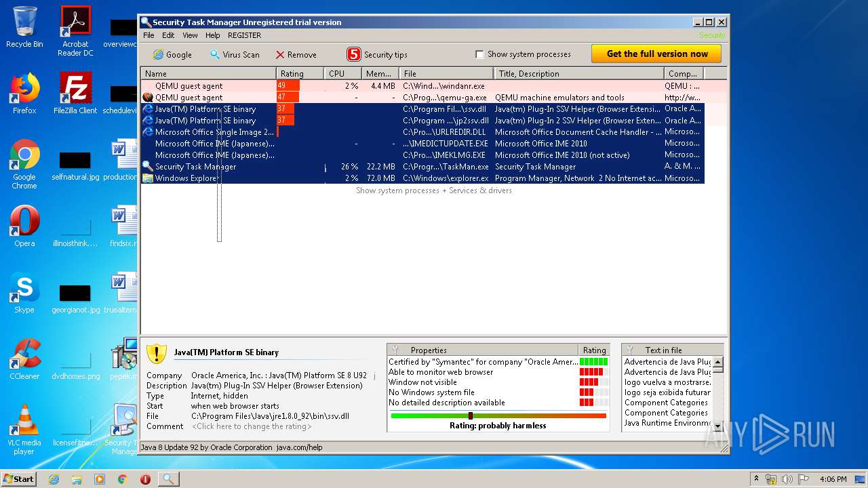Open the REGISTER menu

coord(244,35)
